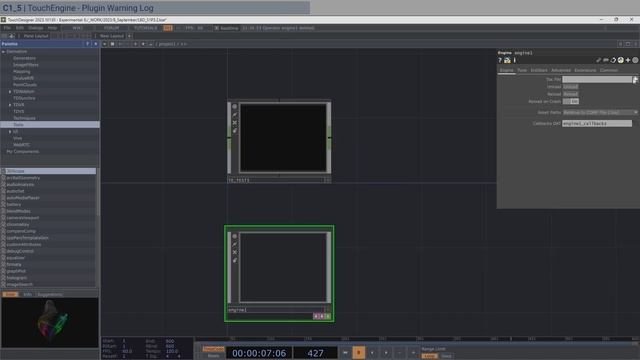Click the palette preview thumbnail

click(x=50, y=322)
